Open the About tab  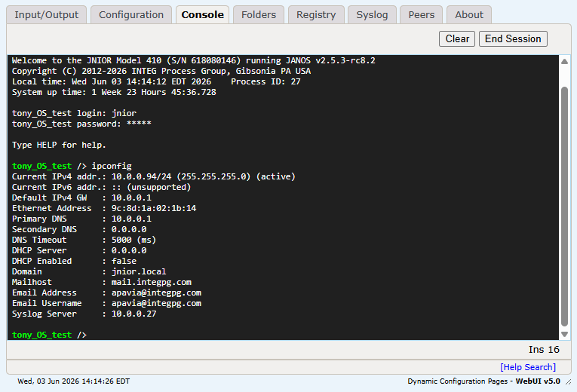coord(469,15)
